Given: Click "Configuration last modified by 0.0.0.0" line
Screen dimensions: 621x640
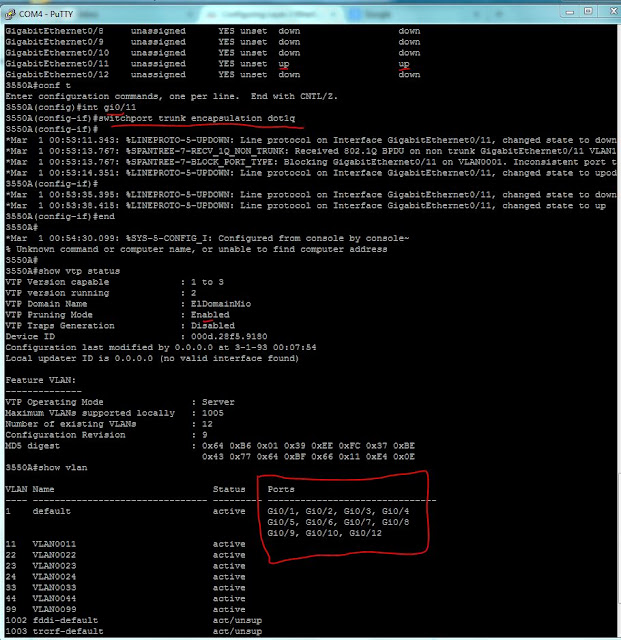Looking at the screenshot, I should click(x=161, y=348).
